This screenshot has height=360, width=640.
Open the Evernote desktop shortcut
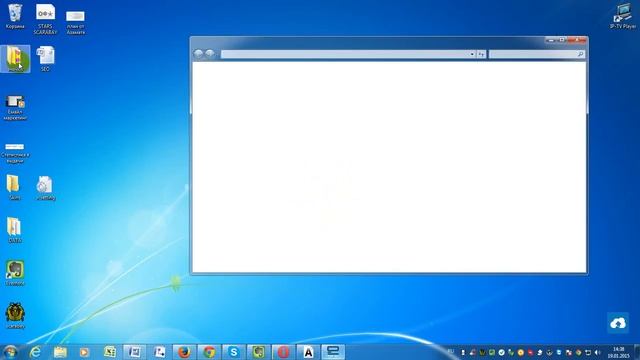coord(15,273)
